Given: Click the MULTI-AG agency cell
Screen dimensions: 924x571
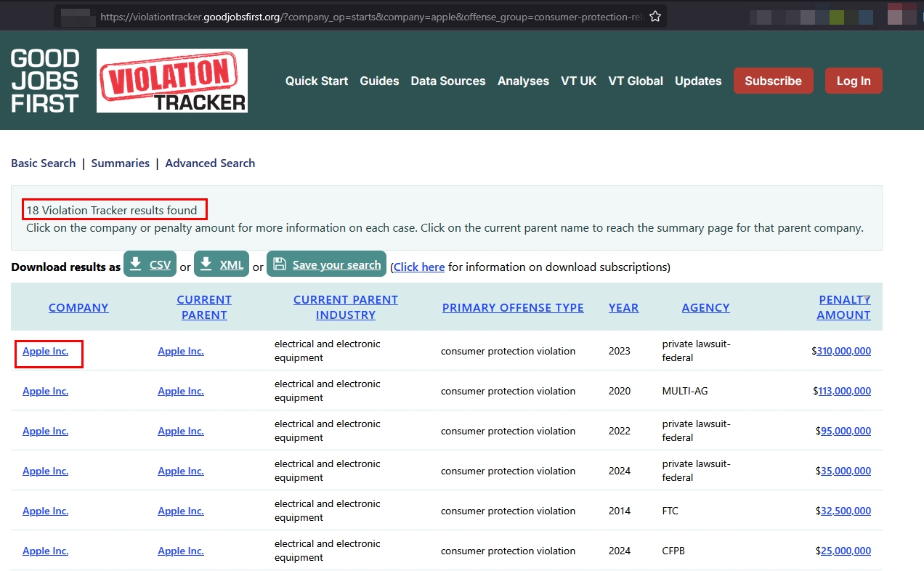Looking at the screenshot, I should [685, 391].
